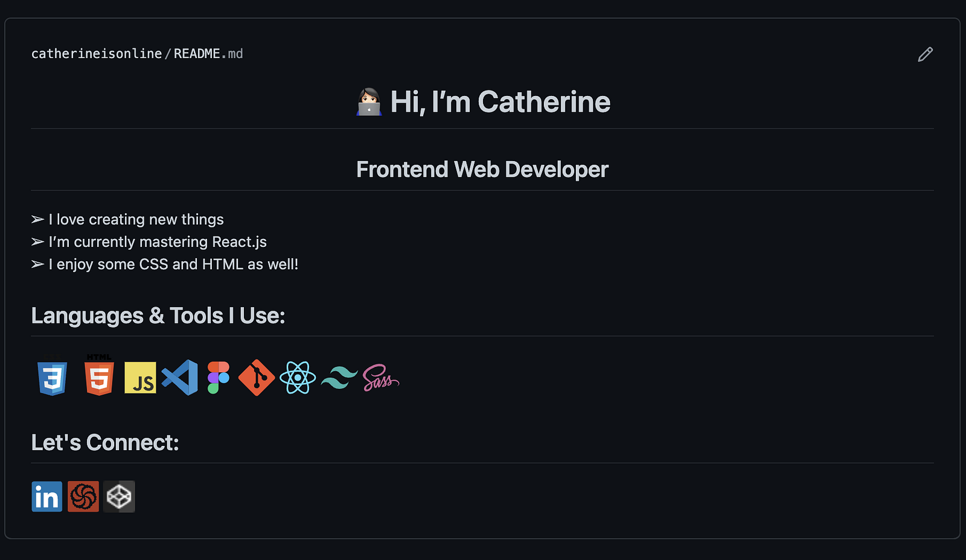Click the yellow JavaScript JS icon
Image resolution: width=966 pixels, height=560 pixels.
(140, 378)
